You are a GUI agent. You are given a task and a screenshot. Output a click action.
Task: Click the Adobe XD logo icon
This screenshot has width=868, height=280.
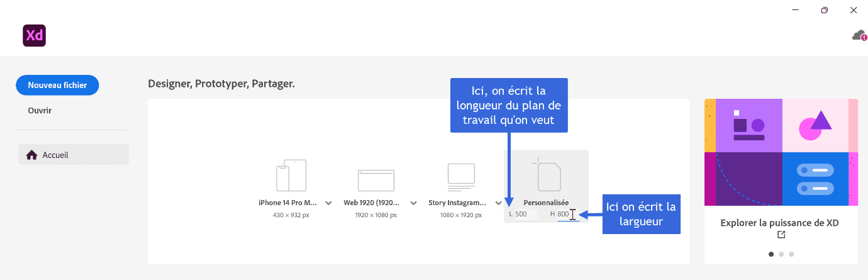click(x=34, y=35)
